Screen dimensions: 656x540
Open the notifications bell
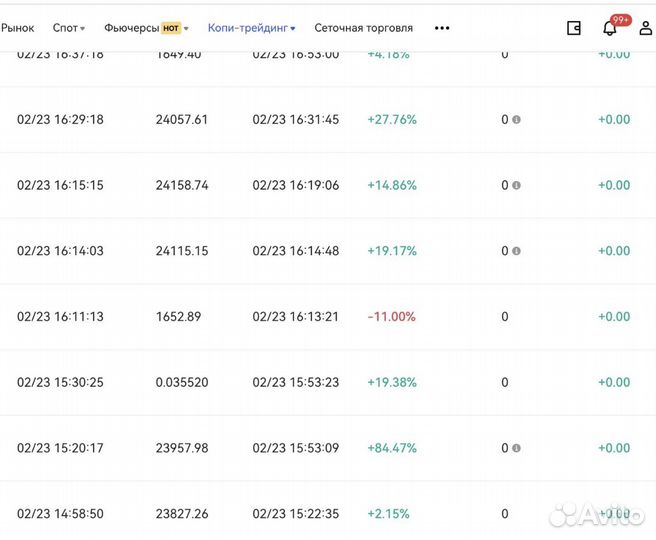click(x=609, y=28)
